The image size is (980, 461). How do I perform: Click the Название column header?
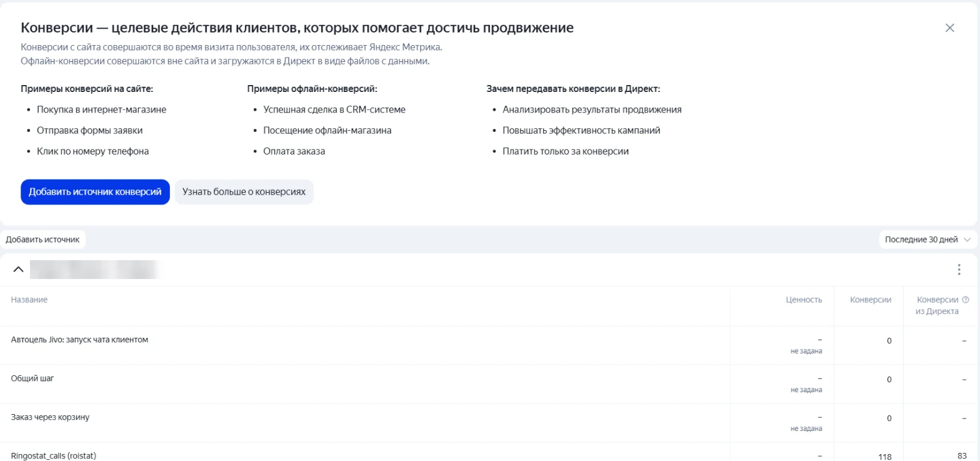point(29,300)
